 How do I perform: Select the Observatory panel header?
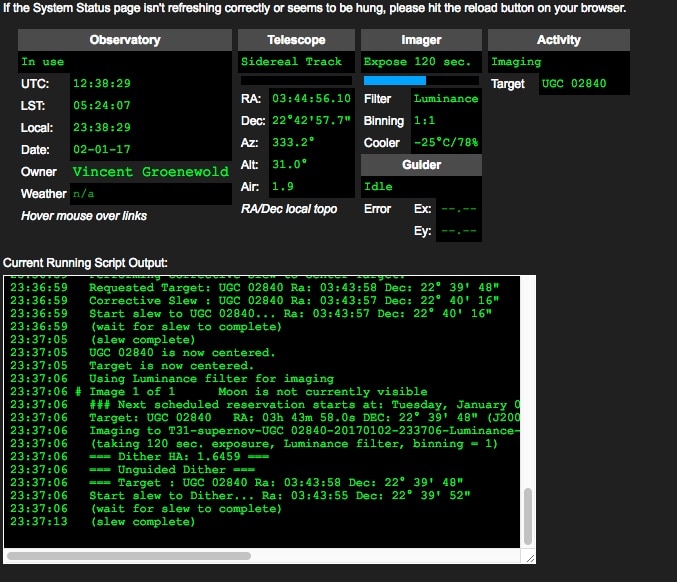pyautogui.click(x=125, y=40)
